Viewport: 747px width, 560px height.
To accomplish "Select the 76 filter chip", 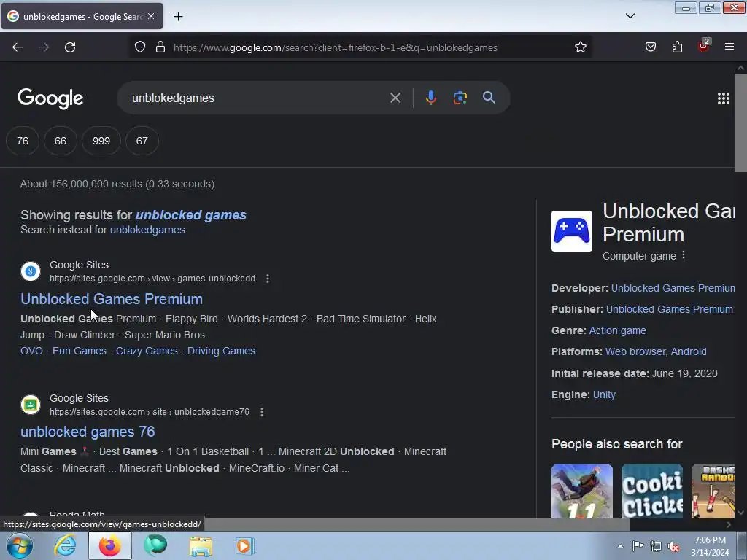I will (x=23, y=141).
